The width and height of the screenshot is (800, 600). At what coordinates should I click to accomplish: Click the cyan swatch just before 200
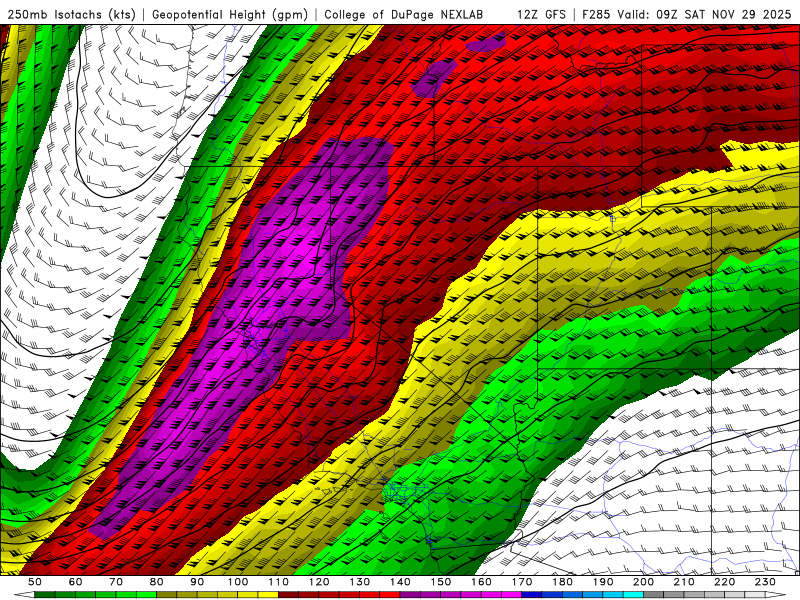click(634, 595)
